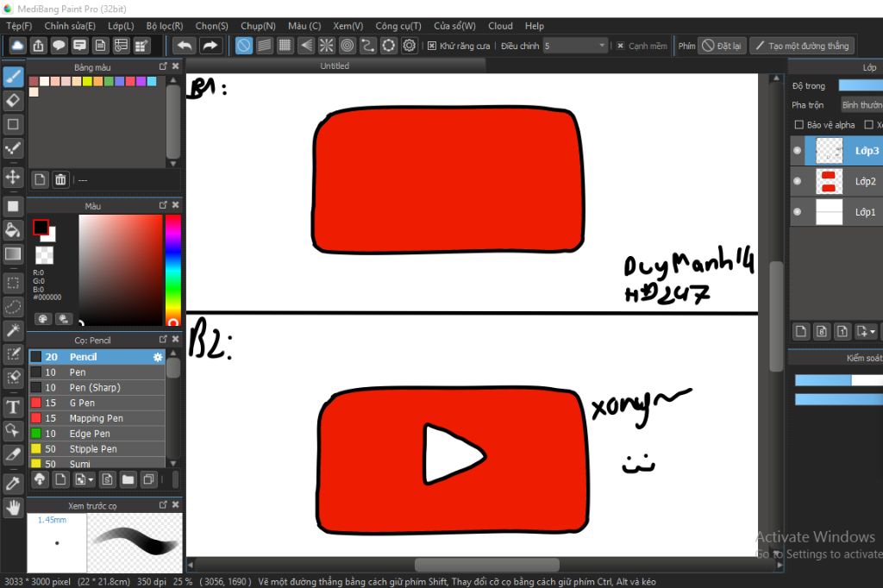This screenshot has width=883, height=588.
Task: Undock the Xem trước cọ panel
Action: [x=163, y=504]
